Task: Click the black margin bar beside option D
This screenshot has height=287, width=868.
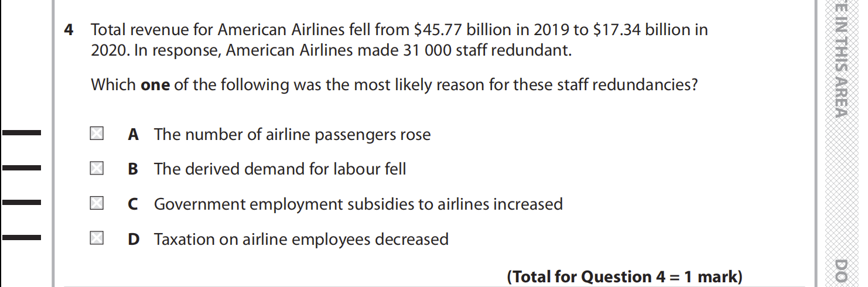Action: click(22, 238)
